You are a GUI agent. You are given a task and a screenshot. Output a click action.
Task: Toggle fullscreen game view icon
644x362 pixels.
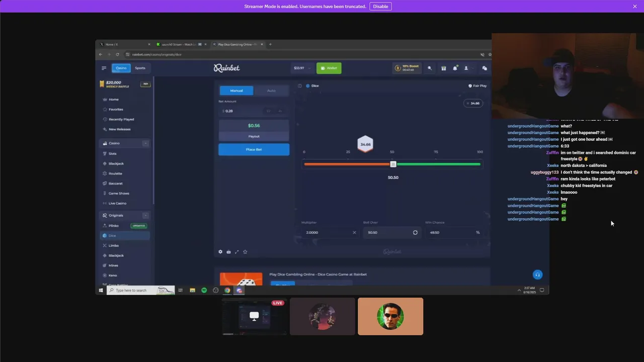(x=237, y=252)
